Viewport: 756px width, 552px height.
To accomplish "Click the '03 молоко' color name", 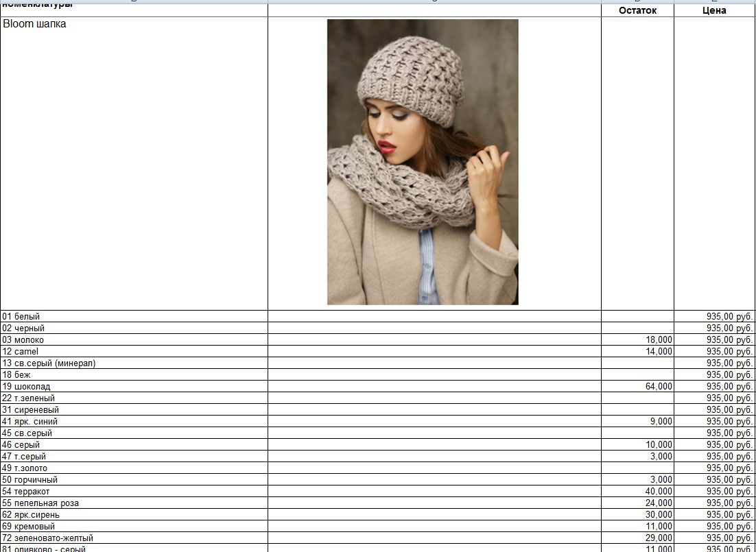I will tap(23, 340).
